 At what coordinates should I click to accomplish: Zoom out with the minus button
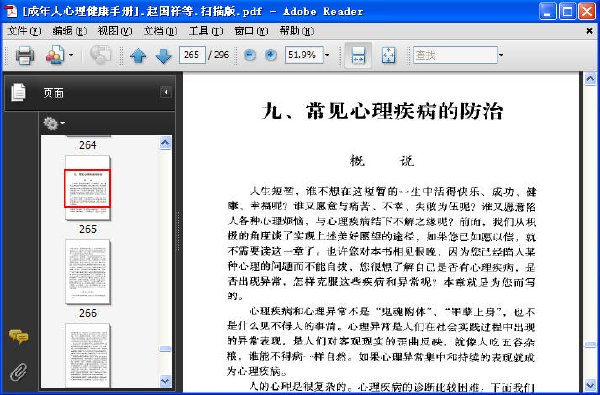[250, 55]
